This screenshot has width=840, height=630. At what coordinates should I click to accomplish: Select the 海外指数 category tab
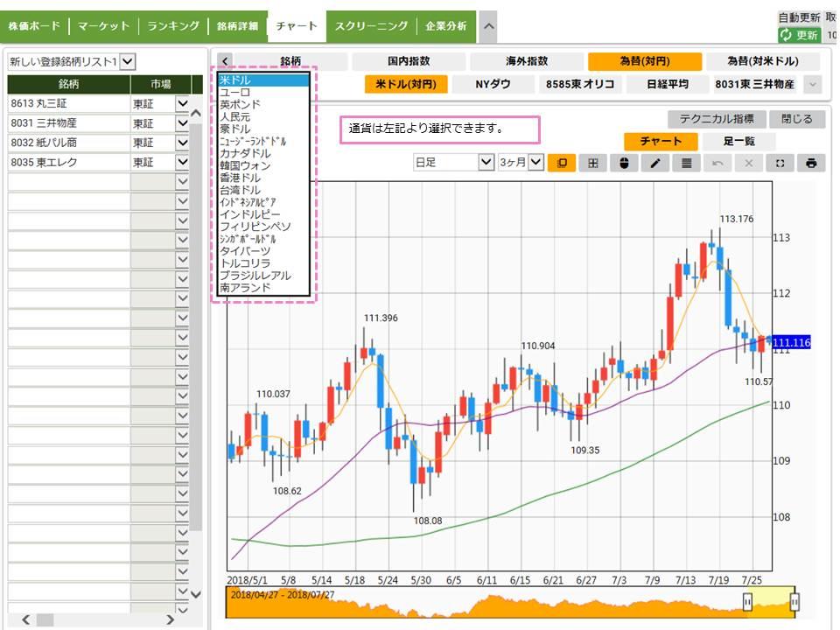pyautogui.click(x=527, y=61)
